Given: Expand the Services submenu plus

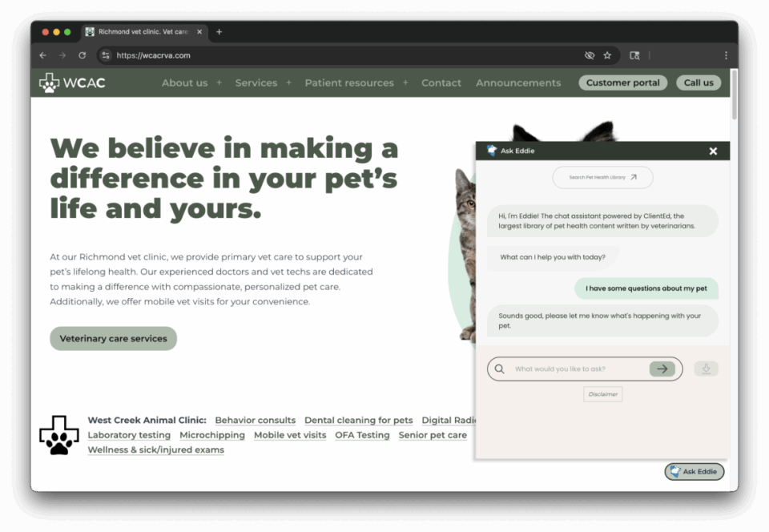Looking at the screenshot, I should click(289, 83).
